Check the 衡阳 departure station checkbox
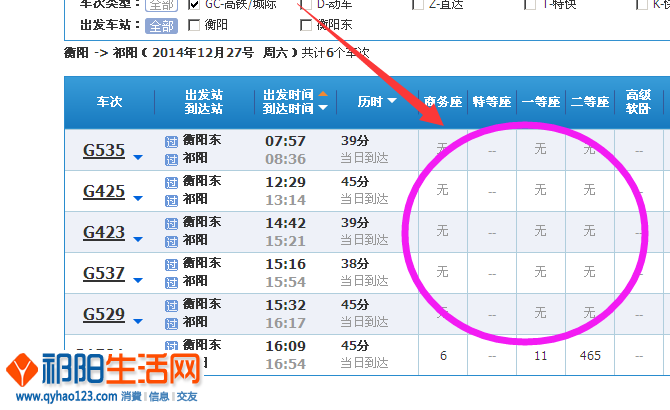This screenshot has width=670, height=410. (x=194, y=25)
